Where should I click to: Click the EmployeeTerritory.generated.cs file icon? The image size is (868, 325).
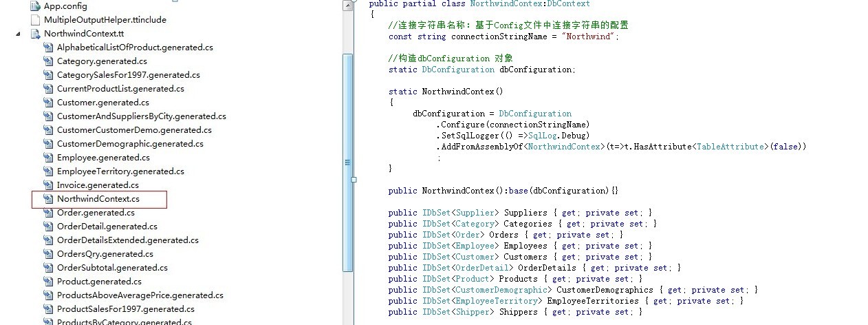(x=48, y=171)
